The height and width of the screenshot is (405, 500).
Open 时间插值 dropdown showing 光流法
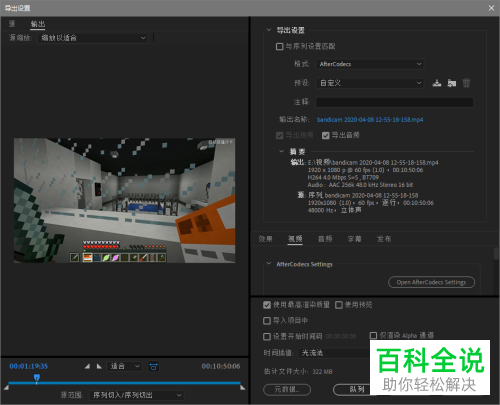point(333,353)
